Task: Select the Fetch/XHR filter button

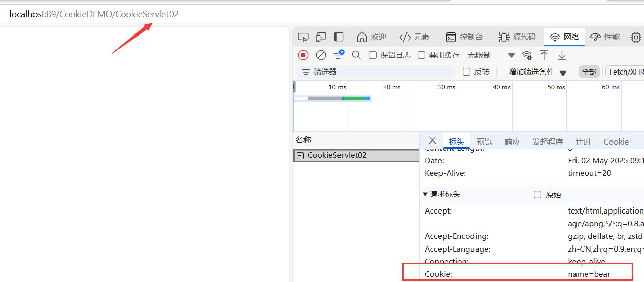Action: pos(626,72)
